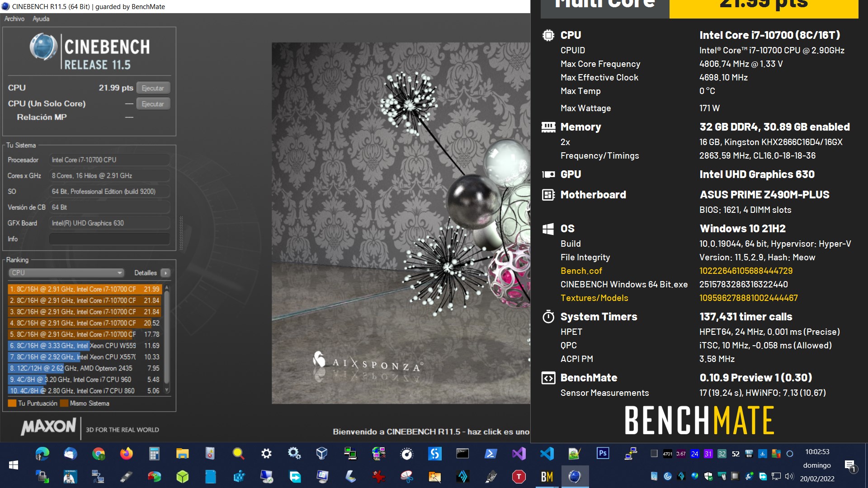Launch Firefox from the taskbar

click(x=126, y=453)
